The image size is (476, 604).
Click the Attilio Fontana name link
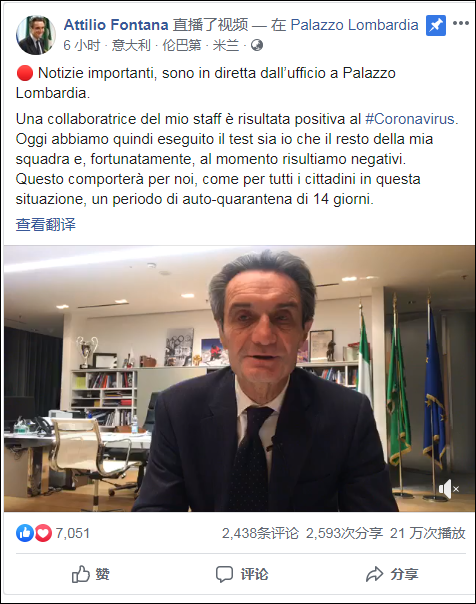point(116,25)
